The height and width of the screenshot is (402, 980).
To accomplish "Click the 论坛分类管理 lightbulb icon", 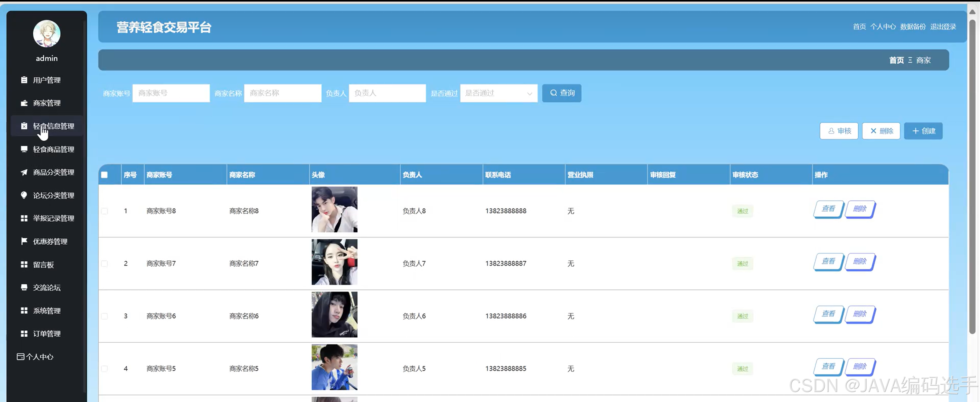I will click(x=24, y=195).
